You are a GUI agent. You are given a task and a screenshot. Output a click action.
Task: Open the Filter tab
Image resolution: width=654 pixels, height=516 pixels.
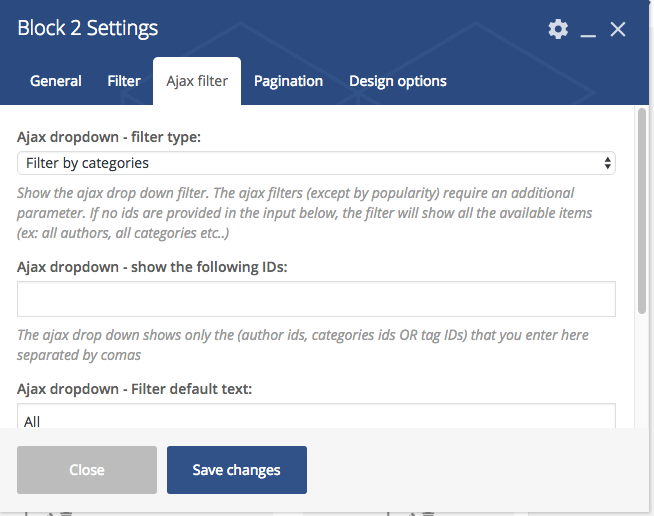(x=124, y=81)
